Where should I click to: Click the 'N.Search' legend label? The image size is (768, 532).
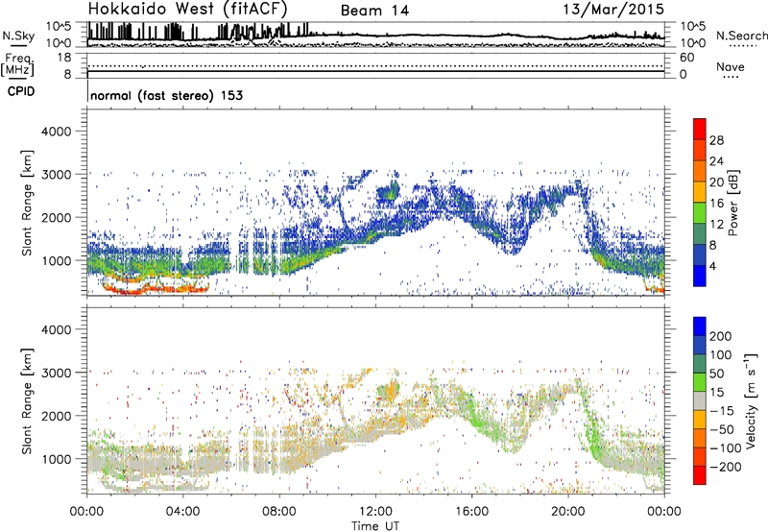pyautogui.click(x=741, y=36)
